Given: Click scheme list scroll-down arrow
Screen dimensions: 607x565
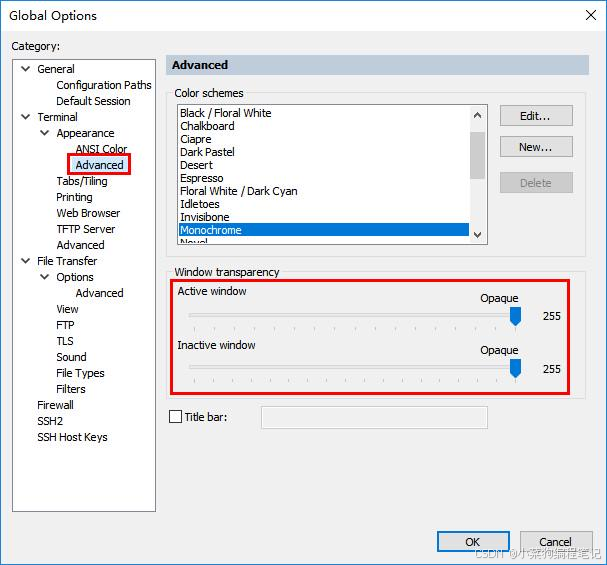Looking at the screenshot, I should click(x=478, y=235).
